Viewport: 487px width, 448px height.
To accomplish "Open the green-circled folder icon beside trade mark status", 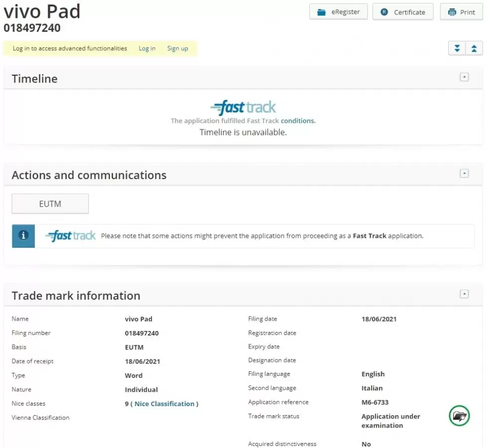I will click(459, 416).
